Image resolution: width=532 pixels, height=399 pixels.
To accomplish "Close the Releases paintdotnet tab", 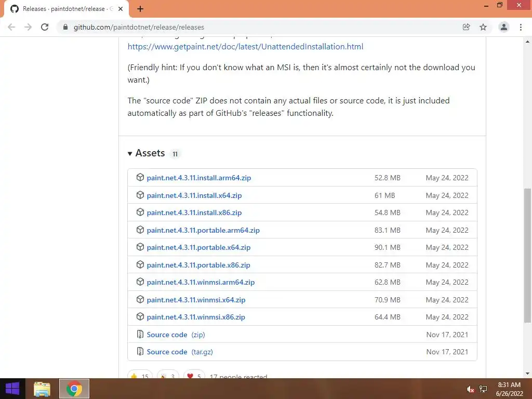I will pyautogui.click(x=121, y=9).
